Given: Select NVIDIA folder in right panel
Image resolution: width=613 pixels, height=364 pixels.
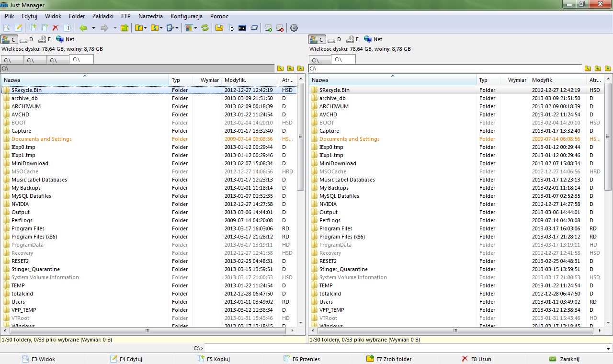Looking at the screenshot, I should 328,204.
